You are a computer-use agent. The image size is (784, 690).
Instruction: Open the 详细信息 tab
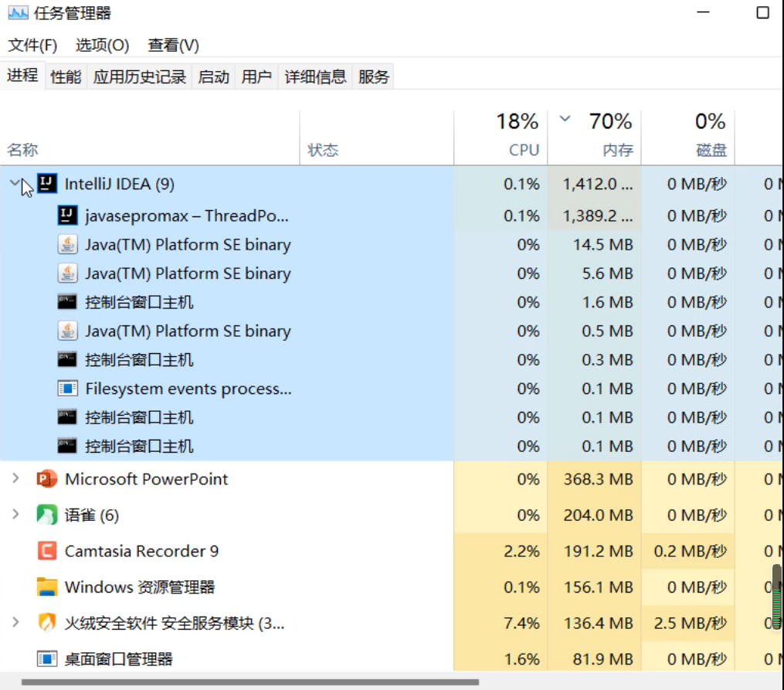(315, 76)
